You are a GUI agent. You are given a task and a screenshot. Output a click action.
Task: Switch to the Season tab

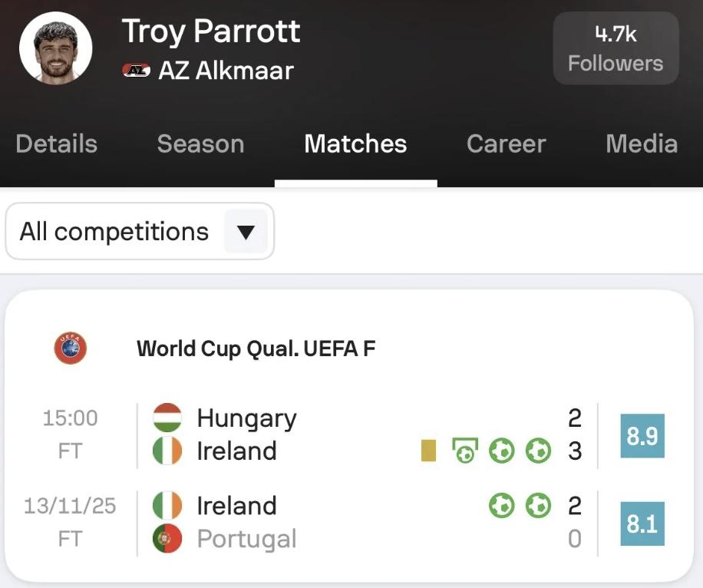pos(200,144)
